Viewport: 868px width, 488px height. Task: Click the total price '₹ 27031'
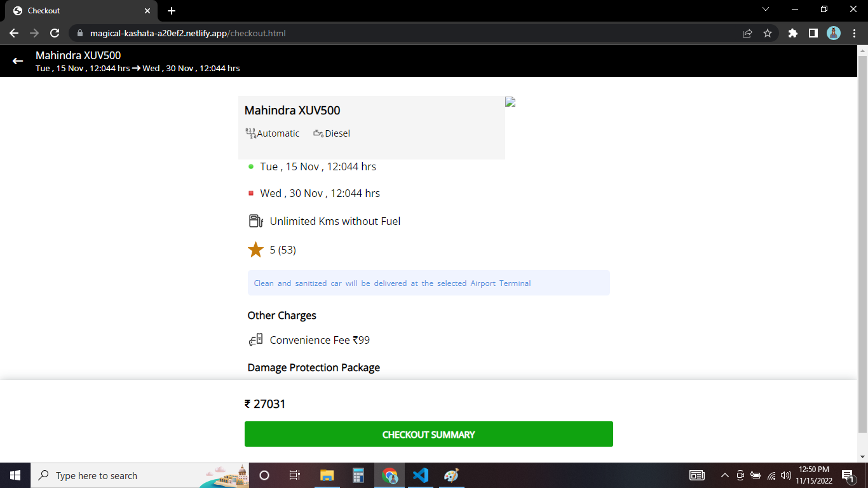click(x=265, y=404)
